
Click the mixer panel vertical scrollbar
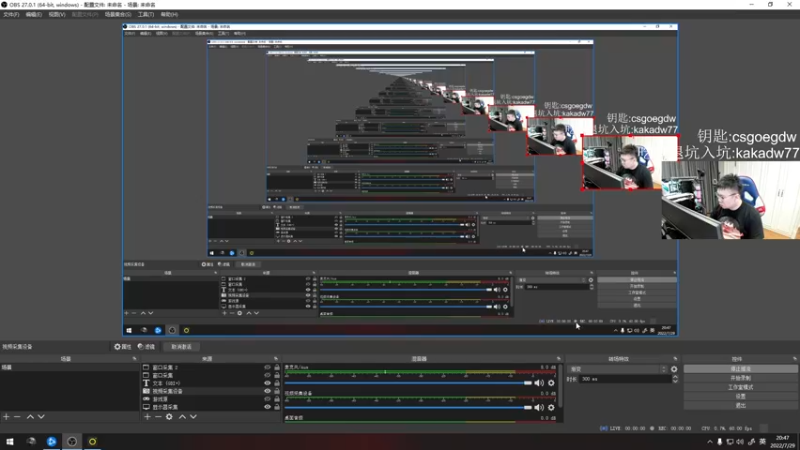point(560,385)
